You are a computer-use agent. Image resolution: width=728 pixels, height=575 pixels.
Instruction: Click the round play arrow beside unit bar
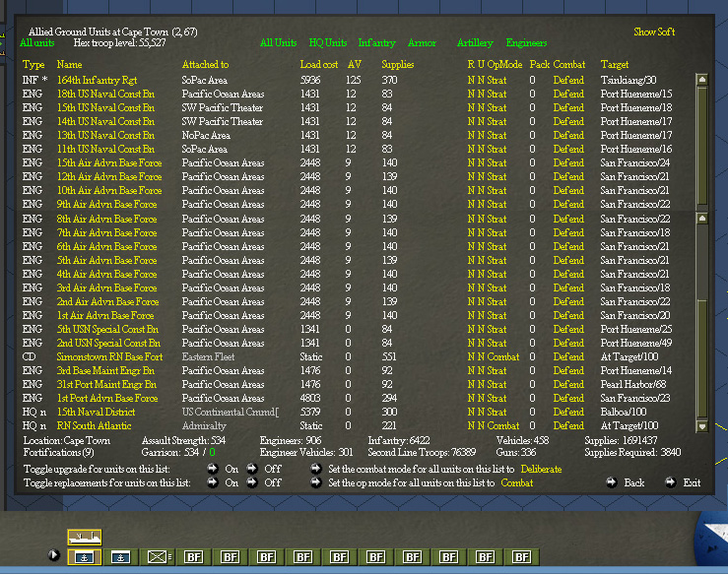click(54, 555)
